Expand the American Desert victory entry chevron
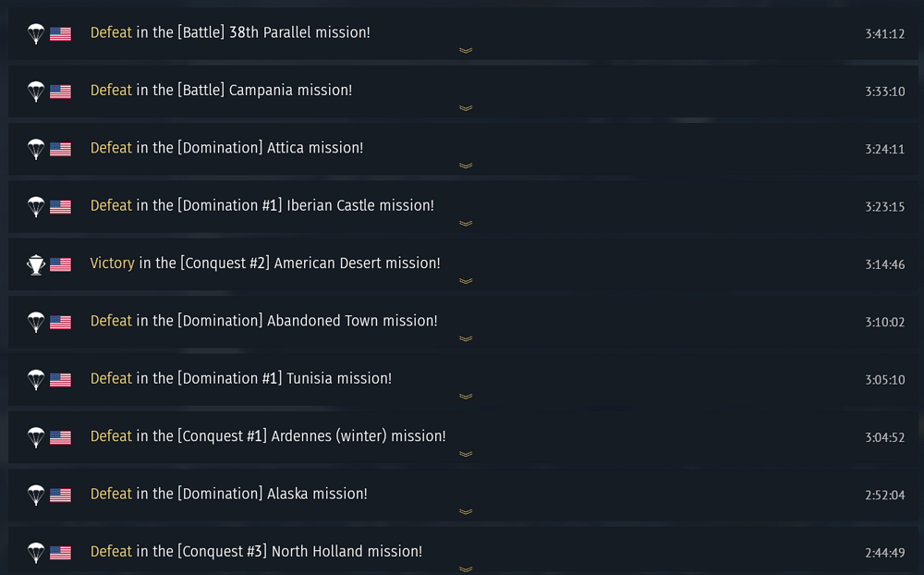The image size is (924, 575). pos(466,281)
